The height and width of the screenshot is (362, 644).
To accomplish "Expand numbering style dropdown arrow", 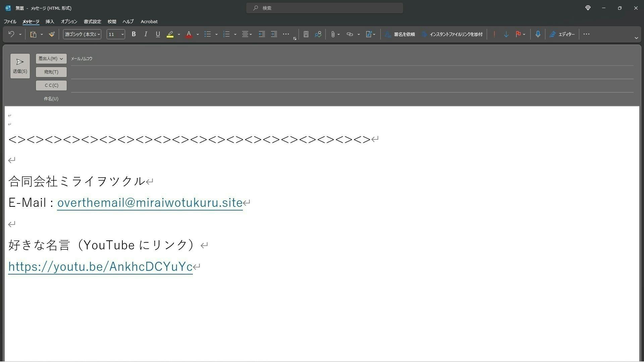I will pyautogui.click(x=235, y=34).
